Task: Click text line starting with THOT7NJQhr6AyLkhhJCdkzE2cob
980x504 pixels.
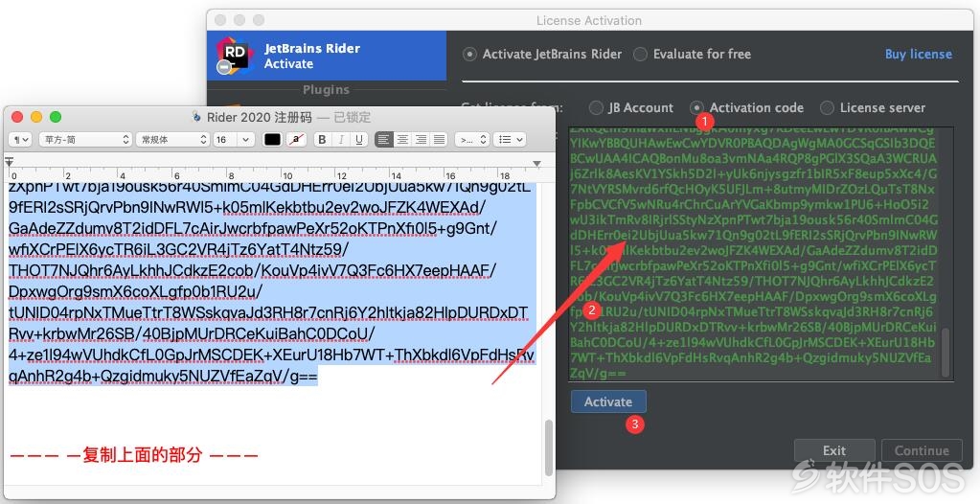Action: point(253,270)
